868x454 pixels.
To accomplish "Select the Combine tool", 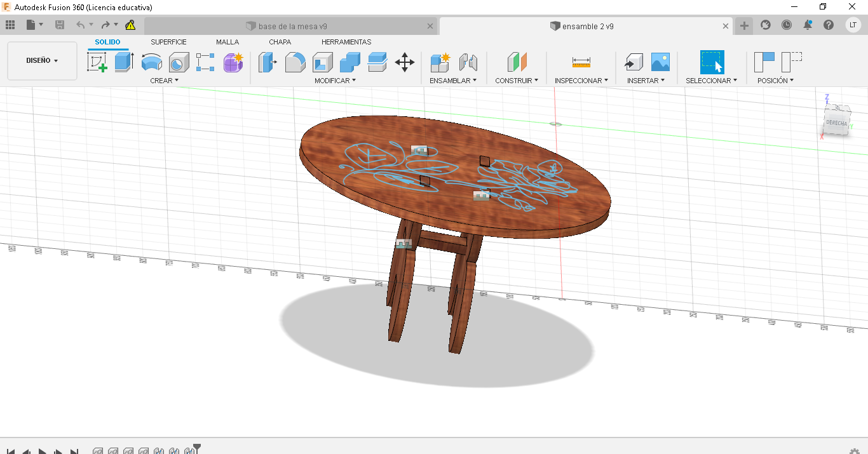I will [350, 62].
